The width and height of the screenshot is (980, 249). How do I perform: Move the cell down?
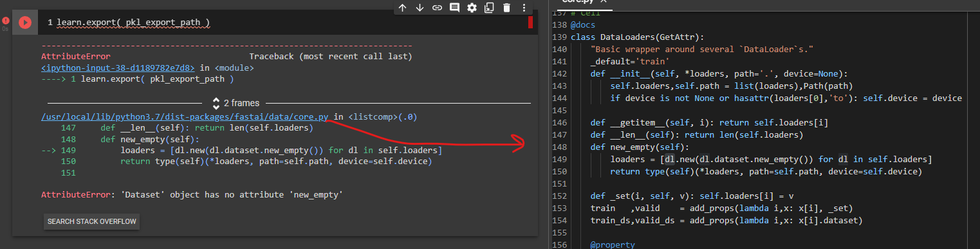420,8
